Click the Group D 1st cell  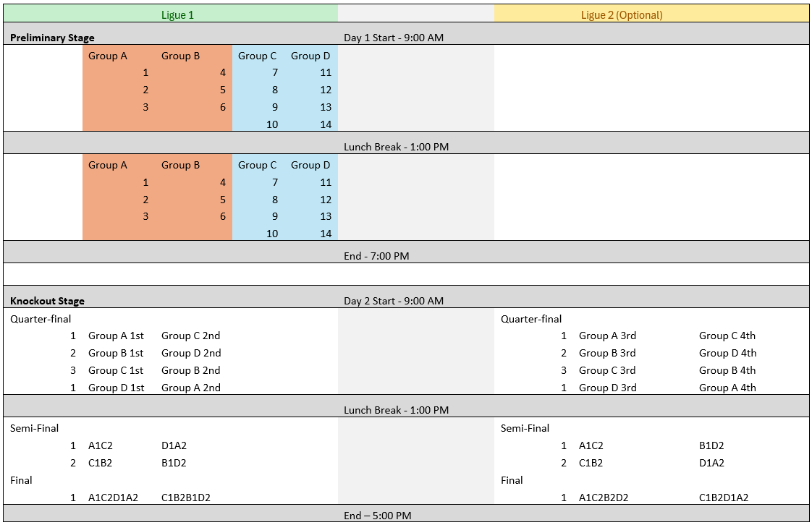tap(116, 388)
